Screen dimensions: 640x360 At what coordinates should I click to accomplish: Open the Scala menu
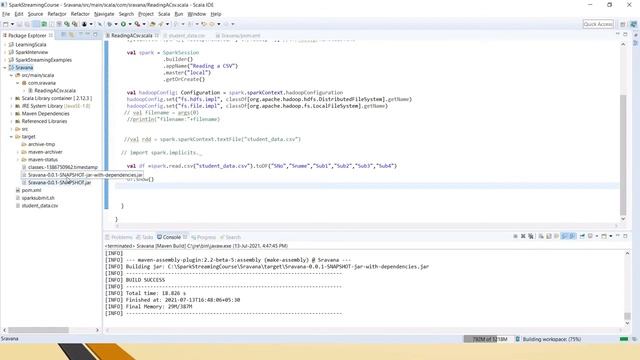coord(164,14)
